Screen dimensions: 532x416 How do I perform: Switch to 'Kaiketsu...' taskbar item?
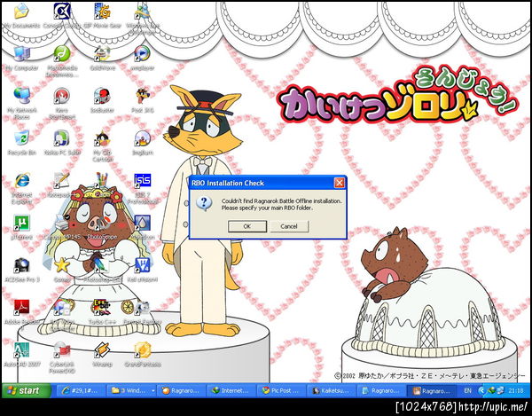click(x=332, y=391)
